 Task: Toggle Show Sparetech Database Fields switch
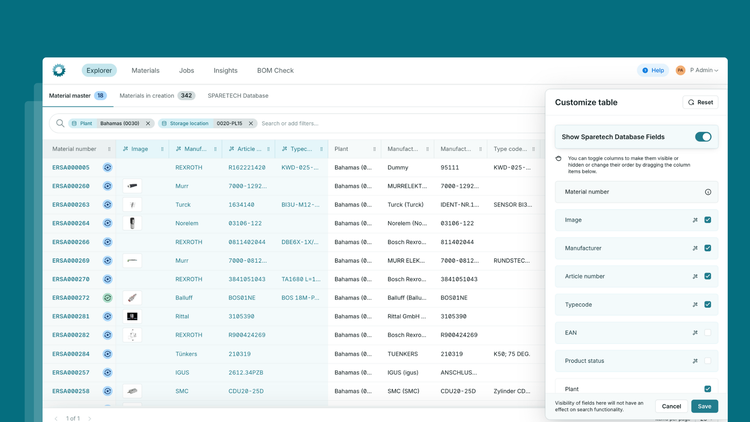(x=703, y=137)
